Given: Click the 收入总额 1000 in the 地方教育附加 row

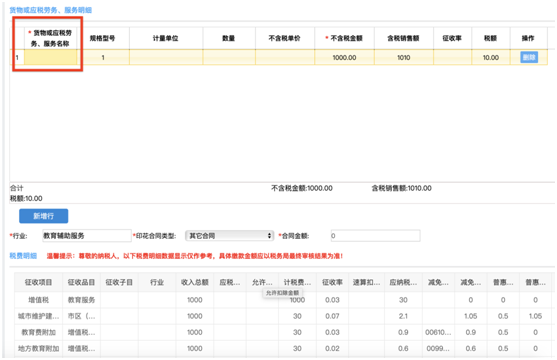Looking at the screenshot, I should coord(194,349).
